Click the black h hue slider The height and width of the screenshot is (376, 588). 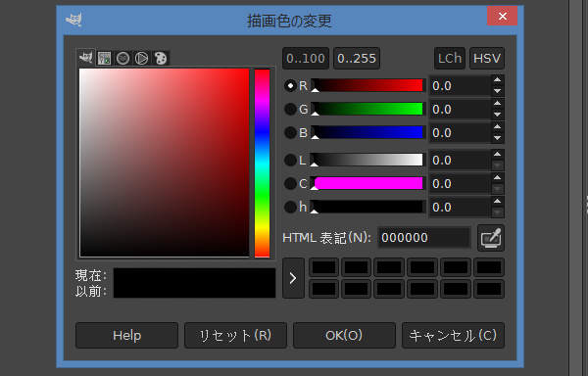tap(367, 207)
